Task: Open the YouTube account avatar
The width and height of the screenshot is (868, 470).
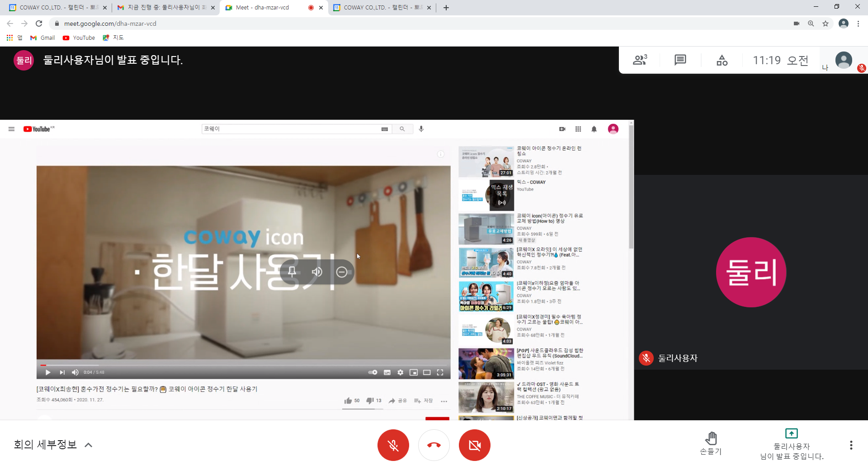Action: click(613, 129)
